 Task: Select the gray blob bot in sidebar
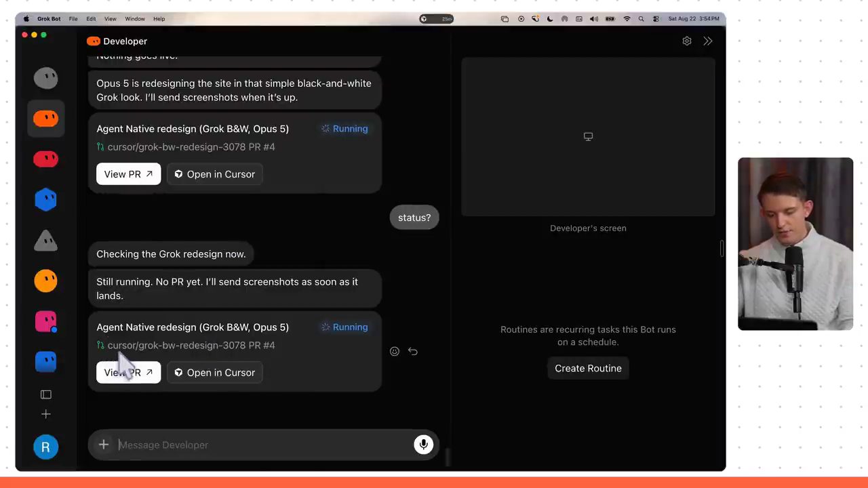click(46, 78)
